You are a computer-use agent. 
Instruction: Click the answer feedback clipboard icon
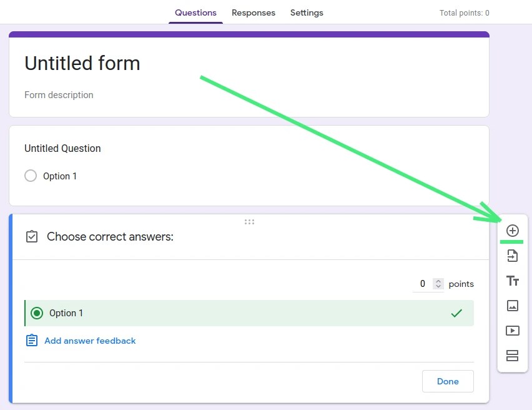coord(31,341)
